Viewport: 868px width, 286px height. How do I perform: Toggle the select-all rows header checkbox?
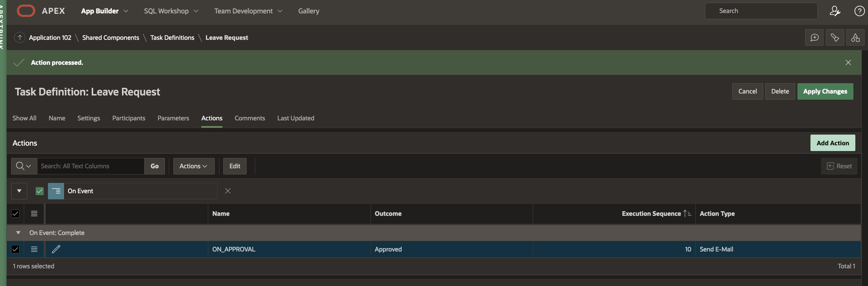pos(15,214)
